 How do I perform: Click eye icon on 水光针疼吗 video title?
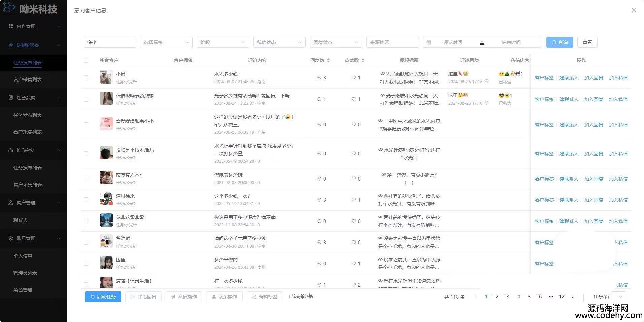[x=380, y=150]
